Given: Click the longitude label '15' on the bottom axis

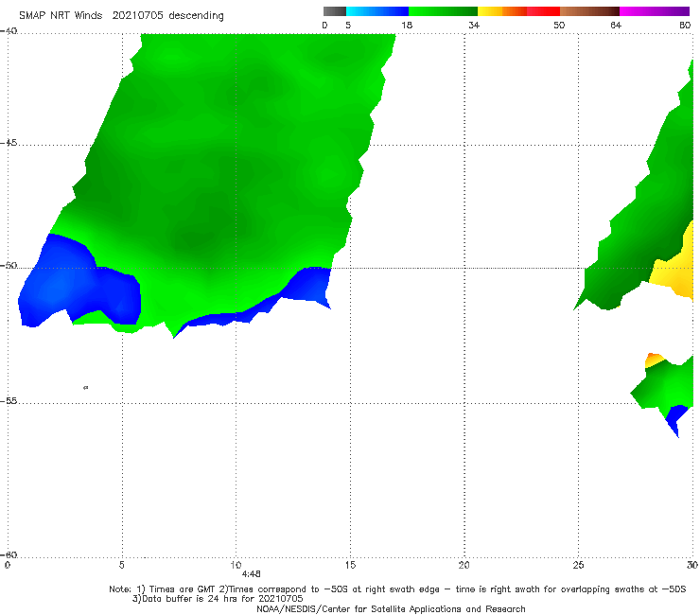Looking at the screenshot, I should tap(350, 565).
